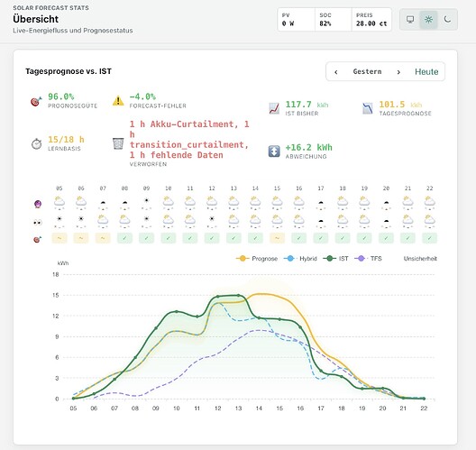Go to next day arrow

(x=398, y=72)
